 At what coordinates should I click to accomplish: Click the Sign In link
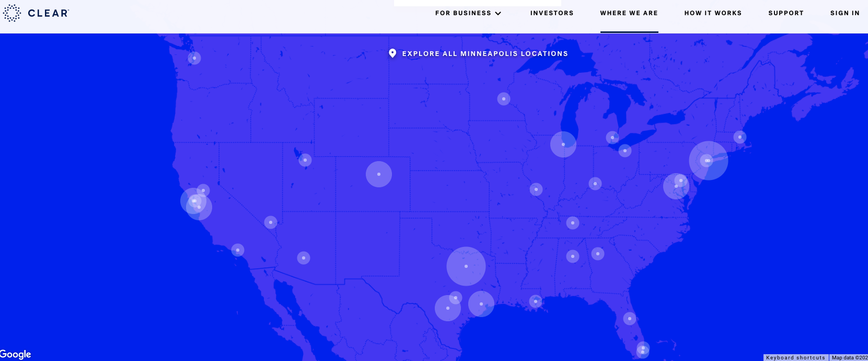coord(844,13)
